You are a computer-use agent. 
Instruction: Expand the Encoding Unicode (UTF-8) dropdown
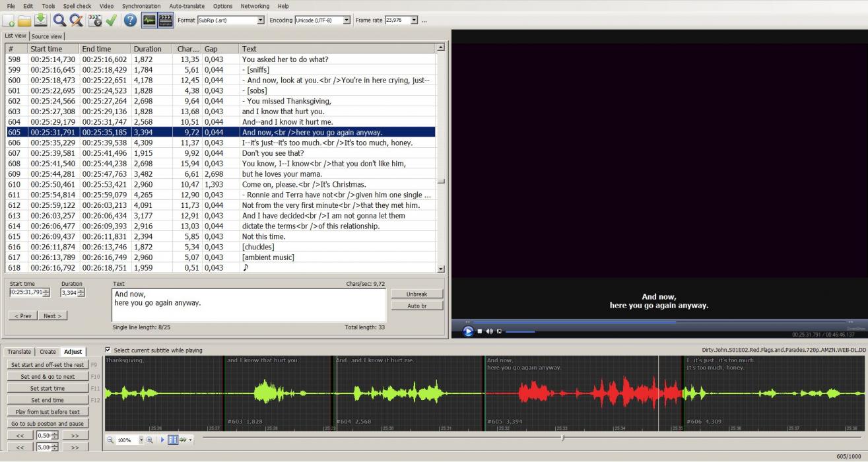click(x=347, y=20)
